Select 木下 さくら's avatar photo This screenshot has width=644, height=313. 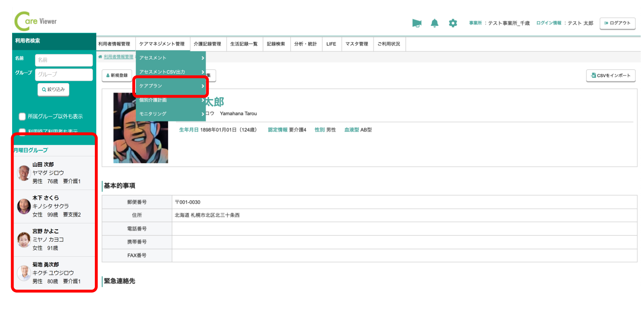tap(24, 206)
